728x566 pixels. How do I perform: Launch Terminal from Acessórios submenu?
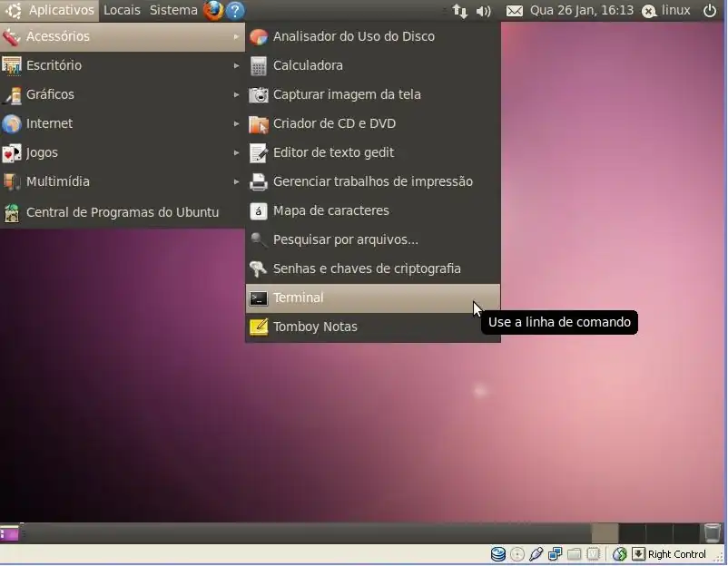[x=298, y=298]
